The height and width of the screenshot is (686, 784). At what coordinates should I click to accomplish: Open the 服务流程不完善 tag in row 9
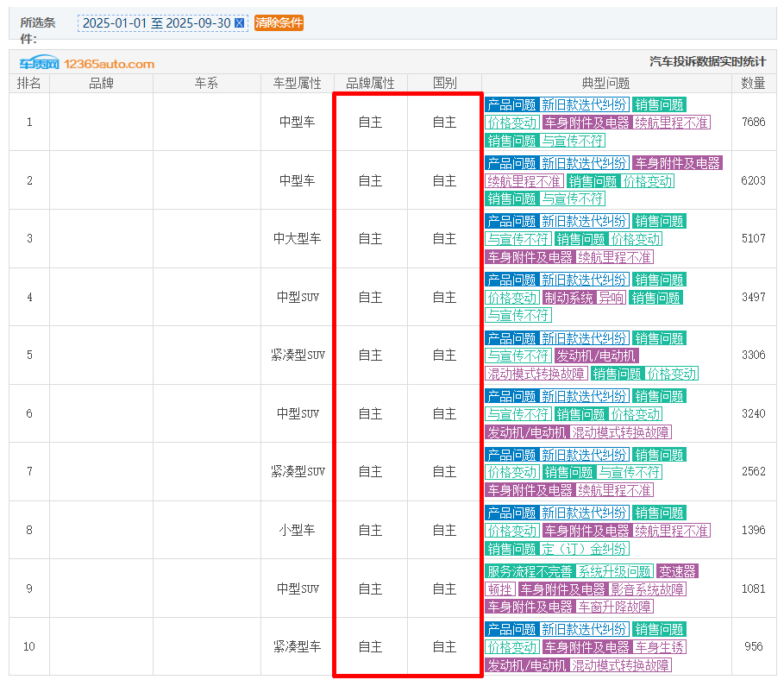529,571
